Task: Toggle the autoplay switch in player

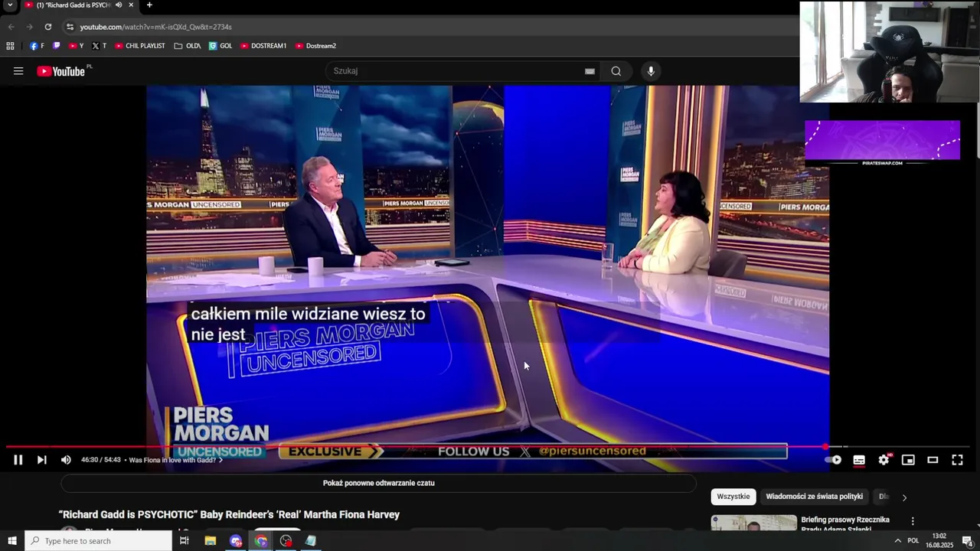Action: [x=833, y=460]
